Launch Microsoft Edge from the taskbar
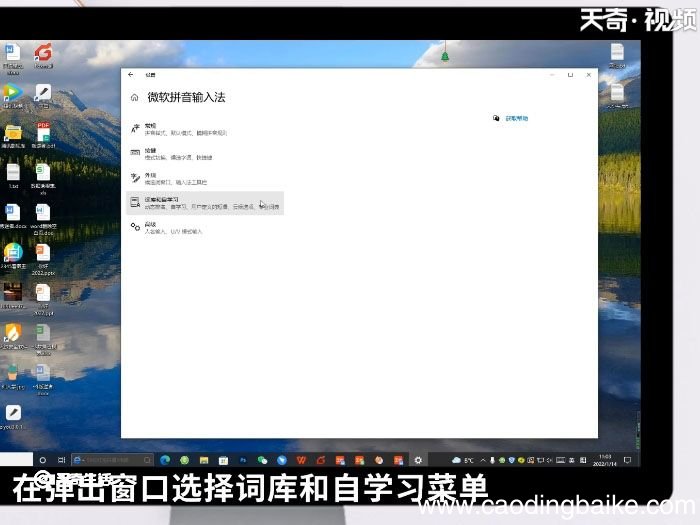Image resolution: width=700 pixels, height=525 pixels. [165, 460]
